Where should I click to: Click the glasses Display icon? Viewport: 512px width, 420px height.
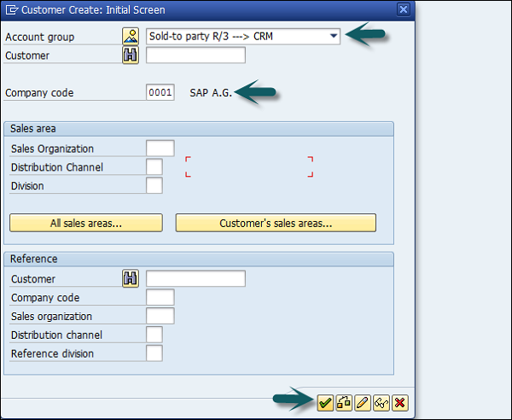[381, 402]
